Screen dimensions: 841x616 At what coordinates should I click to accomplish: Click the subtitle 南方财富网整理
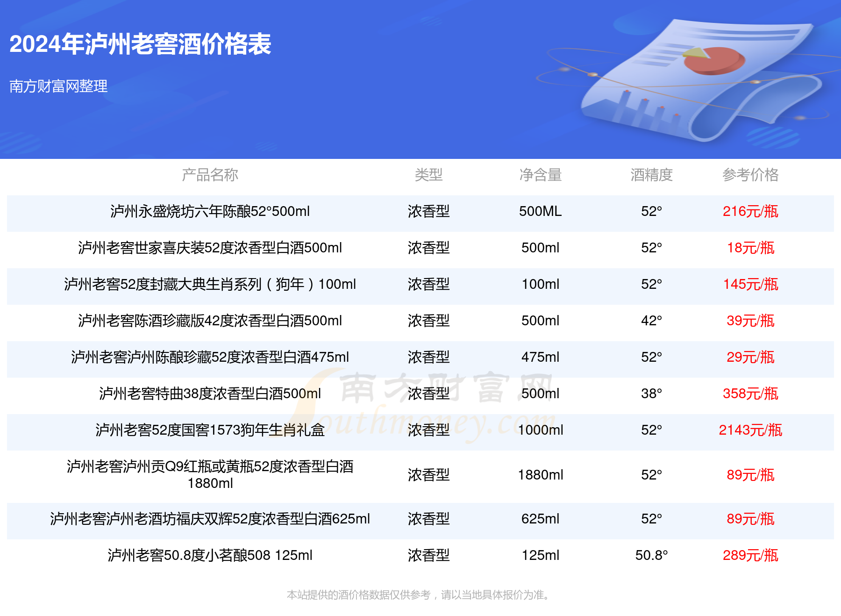pos(58,86)
